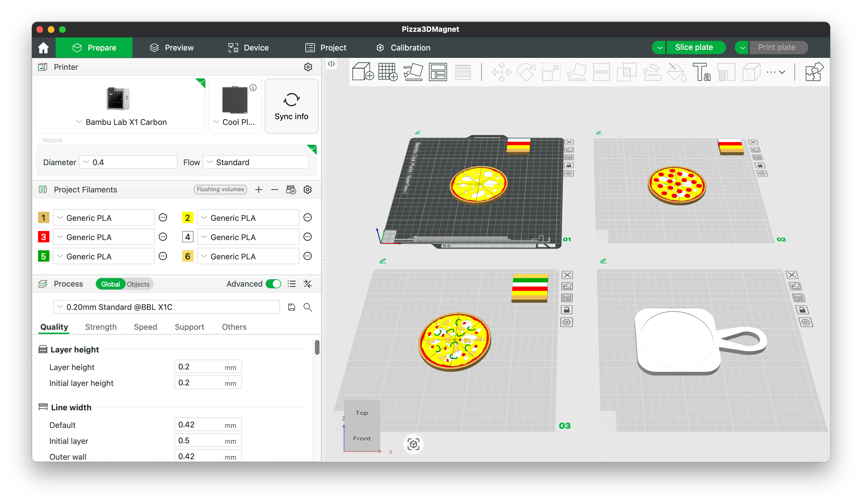Expand the more tools overflow menu
The height and width of the screenshot is (504, 862).
tap(776, 72)
